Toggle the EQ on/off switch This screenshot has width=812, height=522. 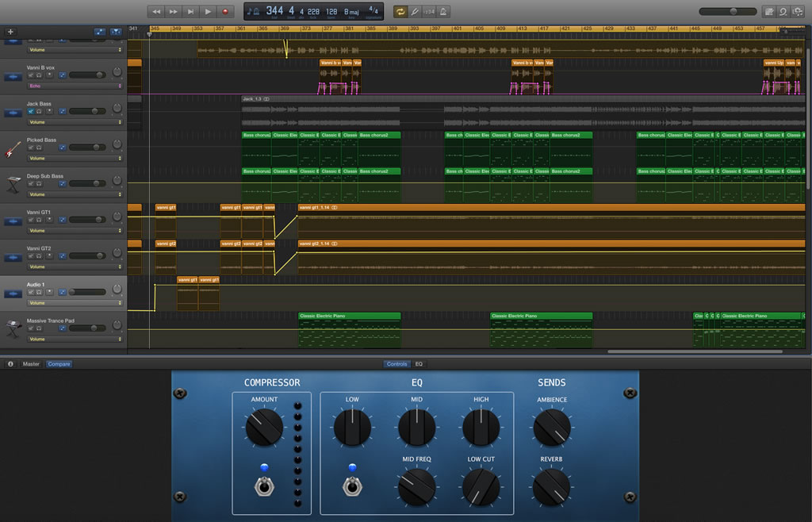(352, 486)
